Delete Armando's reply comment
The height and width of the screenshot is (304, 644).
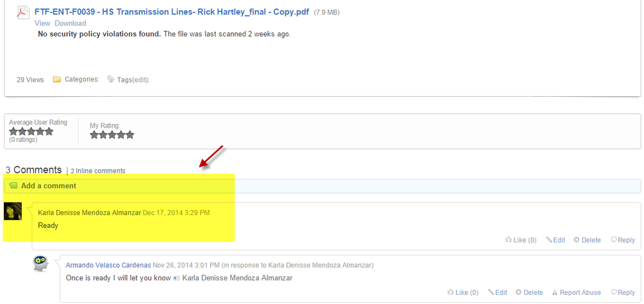[529, 292]
